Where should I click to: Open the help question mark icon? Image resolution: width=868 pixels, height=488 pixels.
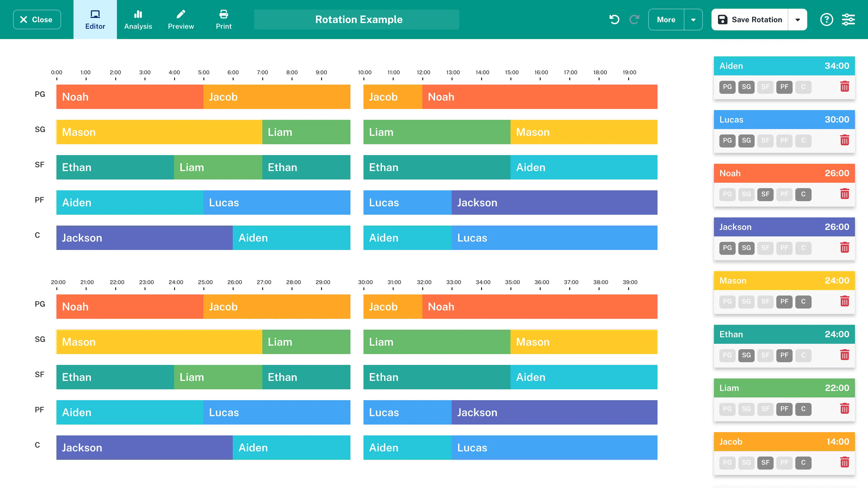(826, 20)
